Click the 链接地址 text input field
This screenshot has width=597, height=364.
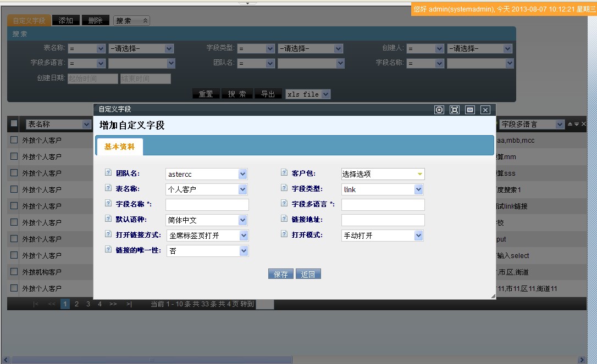pos(383,220)
